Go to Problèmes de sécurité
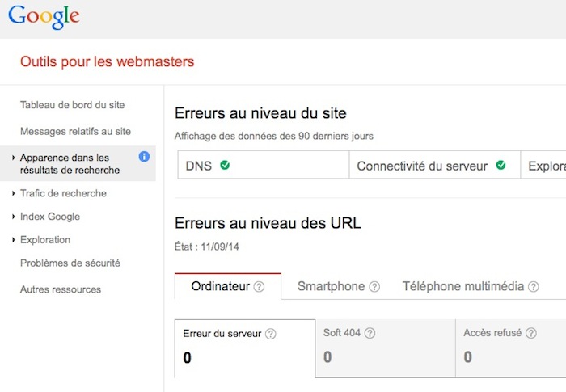Viewport: 566px width, 392px height. (x=70, y=263)
